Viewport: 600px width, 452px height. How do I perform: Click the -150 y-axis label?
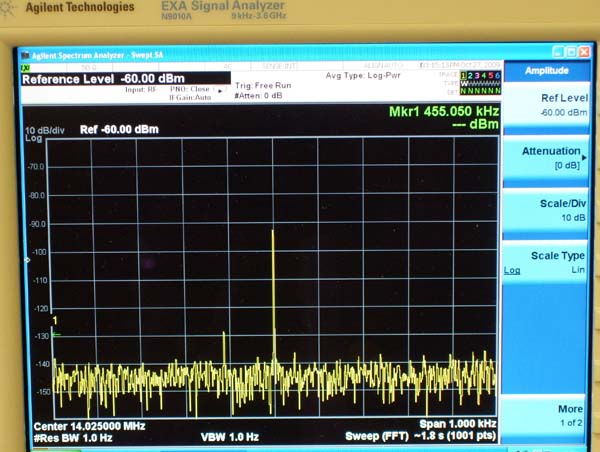(x=43, y=392)
